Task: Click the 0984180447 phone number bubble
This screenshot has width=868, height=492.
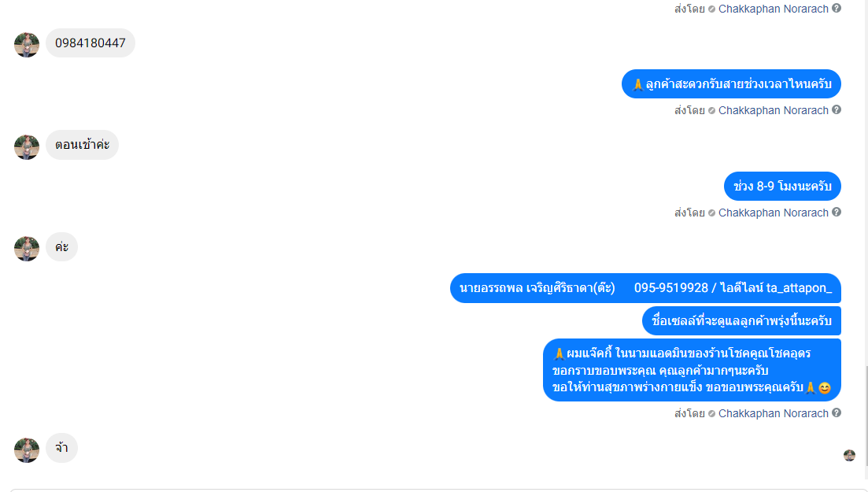Action: (x=90, y=43)
